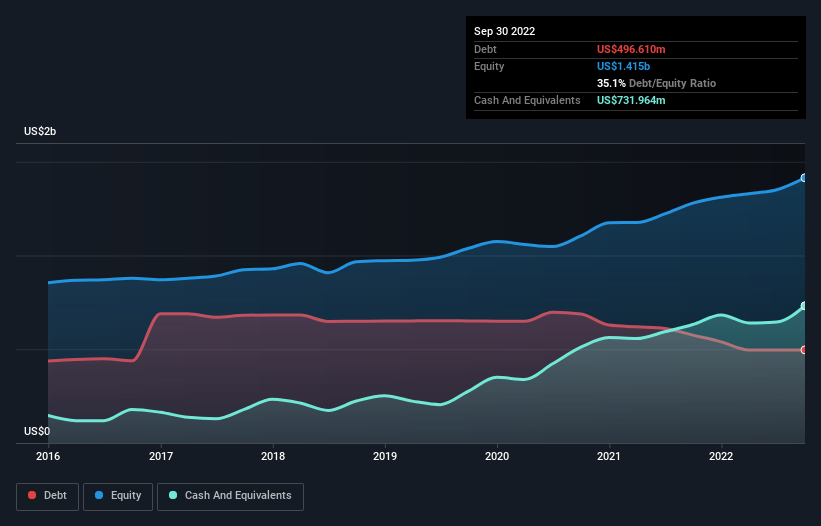Click the US$1.415b equity value
Image resolution: width=821 pixels, height=526 pixels.
623,66
